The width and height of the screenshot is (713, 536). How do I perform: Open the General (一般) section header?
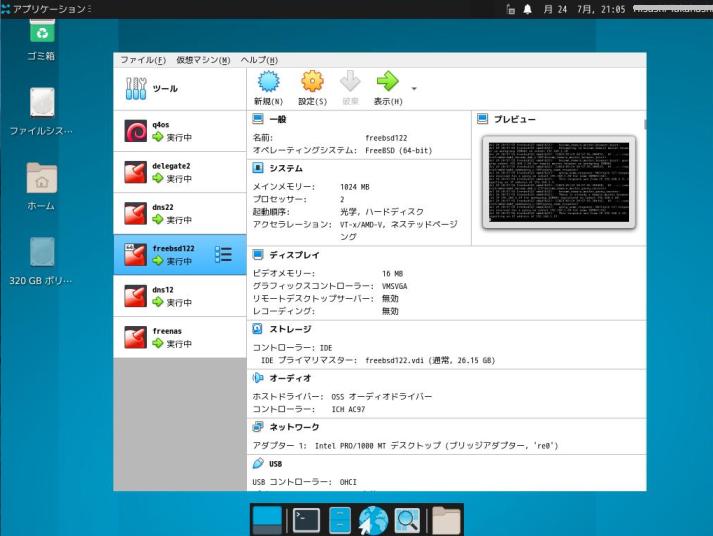278,119
